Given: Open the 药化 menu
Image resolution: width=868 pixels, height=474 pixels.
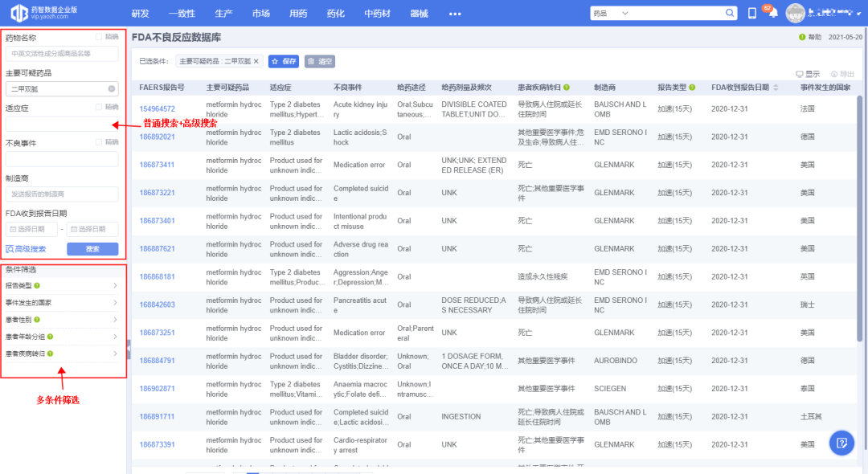Looking at the screenshot, I should (335, 14).
